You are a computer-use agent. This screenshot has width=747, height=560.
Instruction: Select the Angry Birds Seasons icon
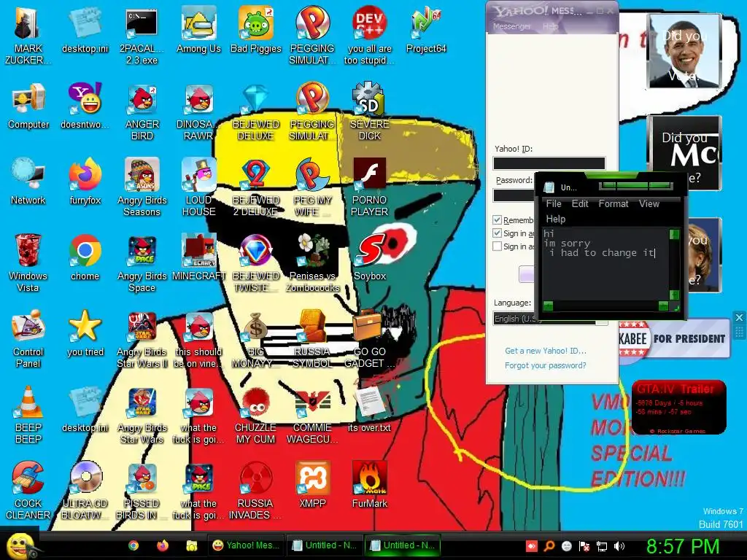pos(142,187)
